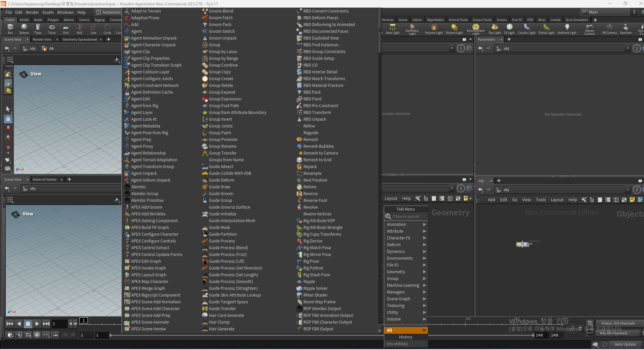Open the File menu
644x350 pixels.
pos(9,12)
